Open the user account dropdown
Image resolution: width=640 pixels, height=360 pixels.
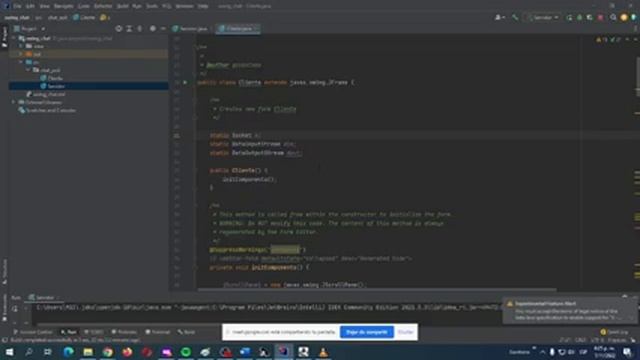click(x=500, y=18)
